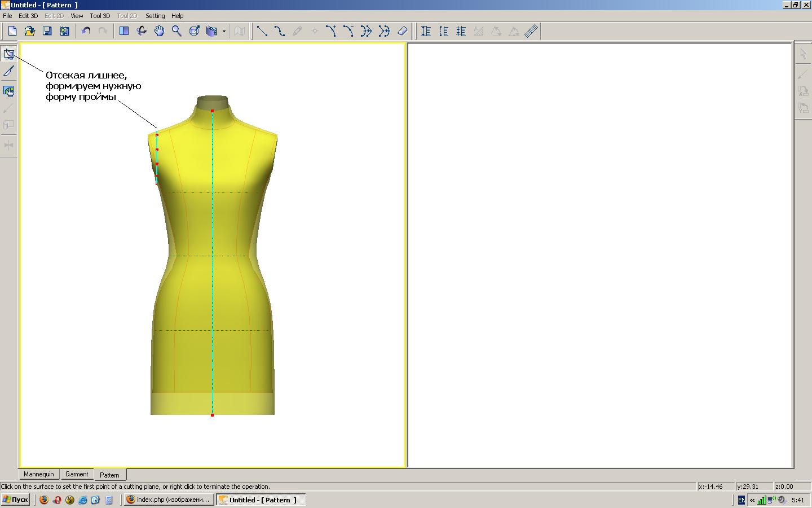Image resolution: width=812 pixels, height=508 pixels.
Task: Click the Save floppy disk icon
Action: 47,31
